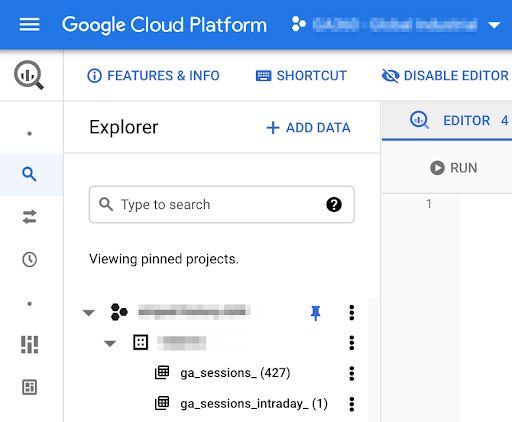Open dataset row three-dot actions menu
512x422 pixels.
point(351,343)
